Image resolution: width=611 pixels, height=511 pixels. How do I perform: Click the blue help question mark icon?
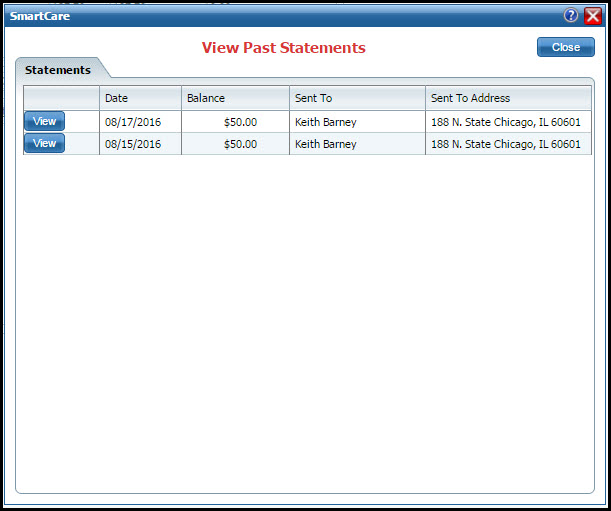click(571, 16)
